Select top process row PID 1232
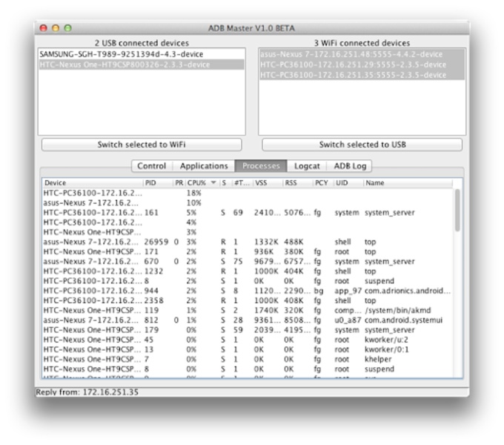Image resolution: width=504 pixels, height=445 pixels. point(248,271)
